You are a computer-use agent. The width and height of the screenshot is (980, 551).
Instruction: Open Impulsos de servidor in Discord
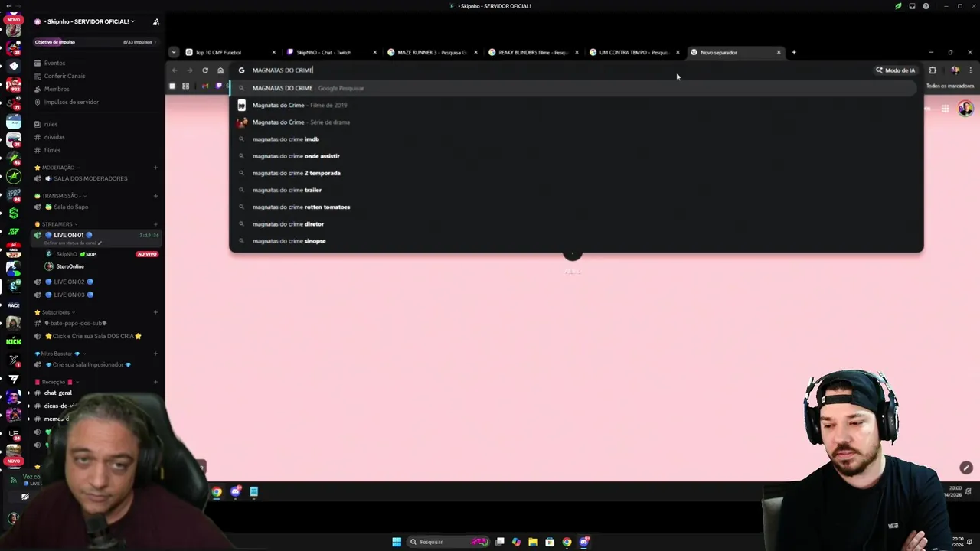(71, 102)
